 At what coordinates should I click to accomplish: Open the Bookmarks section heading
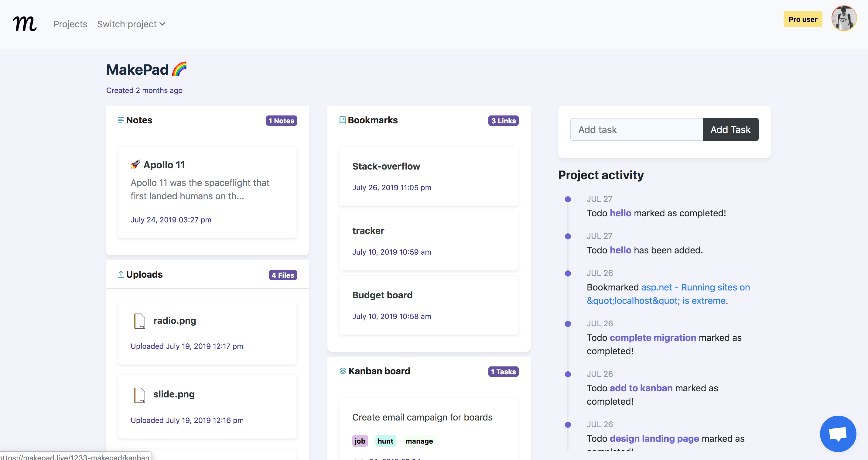[x=373, y=120]
